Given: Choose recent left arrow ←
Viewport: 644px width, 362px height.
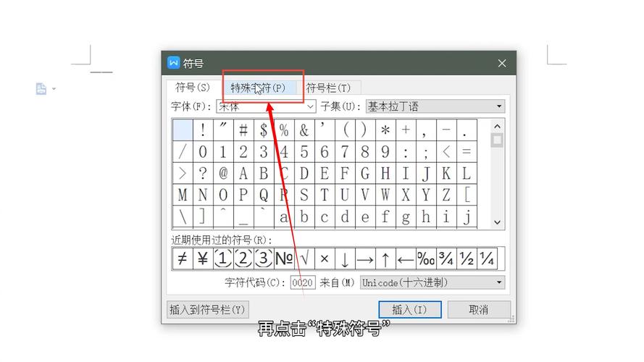Looking at the screenshot, I should click(406, 258).
